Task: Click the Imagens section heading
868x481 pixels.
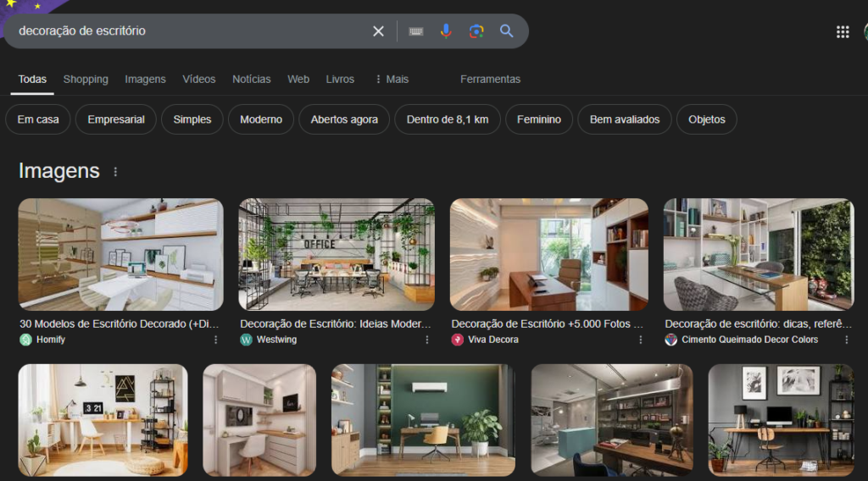Action: pos(59,171)
